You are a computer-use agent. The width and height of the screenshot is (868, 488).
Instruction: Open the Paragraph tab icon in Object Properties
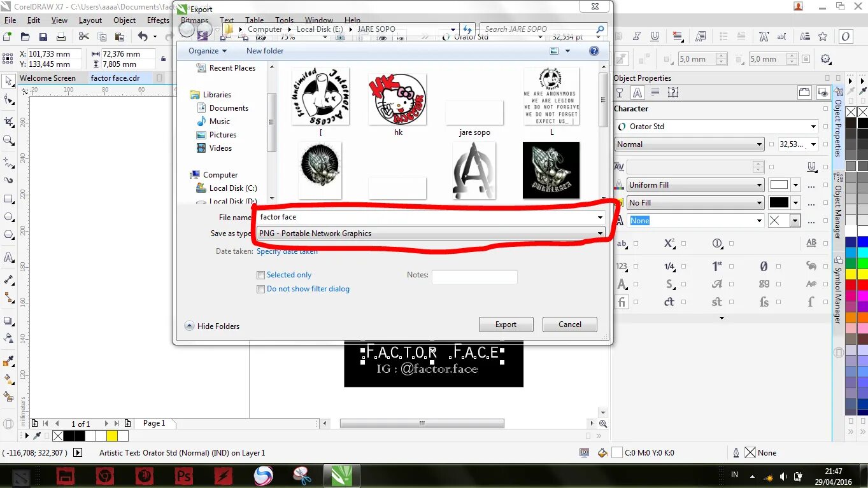click(654, 93)
